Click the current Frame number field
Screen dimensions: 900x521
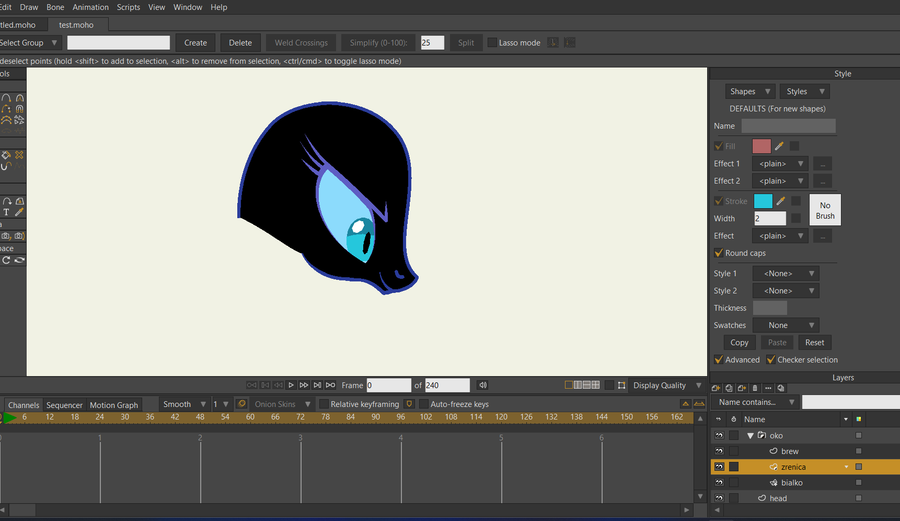tap(389, 385)
